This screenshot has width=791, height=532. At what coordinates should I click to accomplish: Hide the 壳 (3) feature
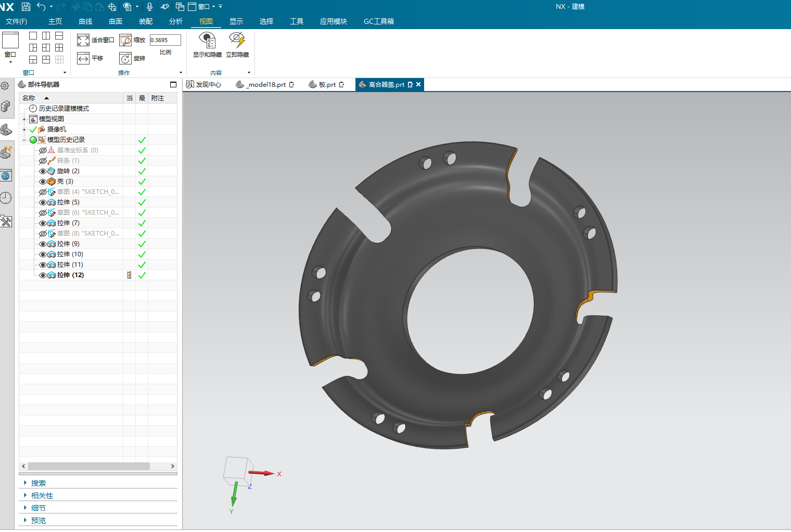pos(43,181)
